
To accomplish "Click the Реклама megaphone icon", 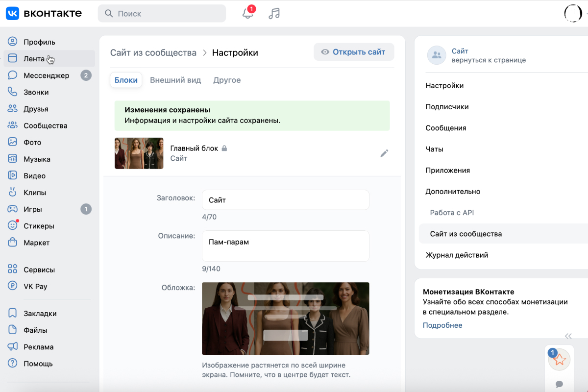I will pos(13,346).
